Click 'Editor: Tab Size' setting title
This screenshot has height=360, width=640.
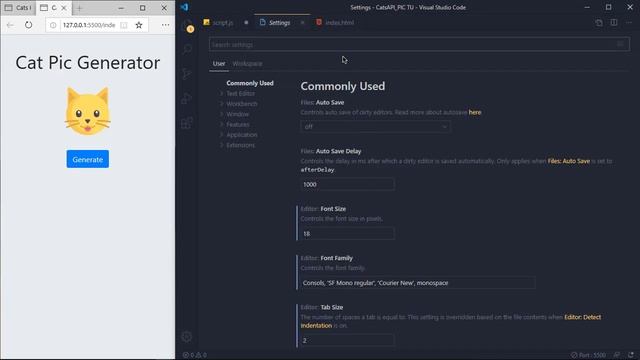[322, 307]
